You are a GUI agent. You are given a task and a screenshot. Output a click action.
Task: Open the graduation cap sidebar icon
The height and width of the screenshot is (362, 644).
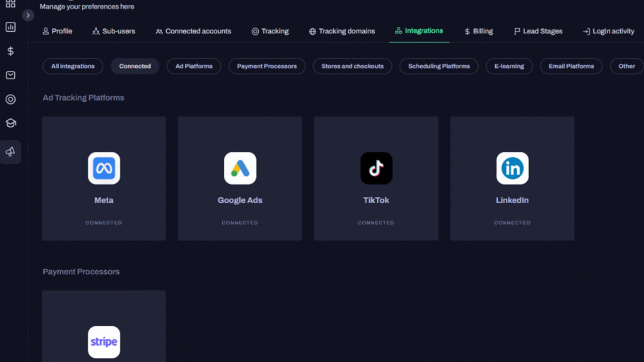11,123
